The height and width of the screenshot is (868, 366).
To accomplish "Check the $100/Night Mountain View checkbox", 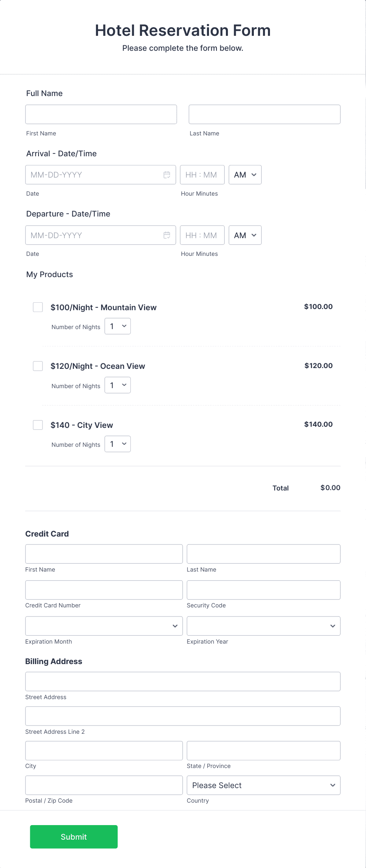I will pos(38,307).
